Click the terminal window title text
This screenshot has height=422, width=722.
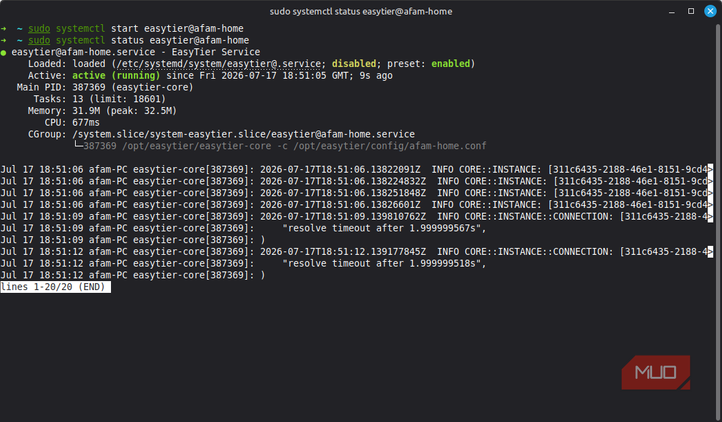coord(361,12)
